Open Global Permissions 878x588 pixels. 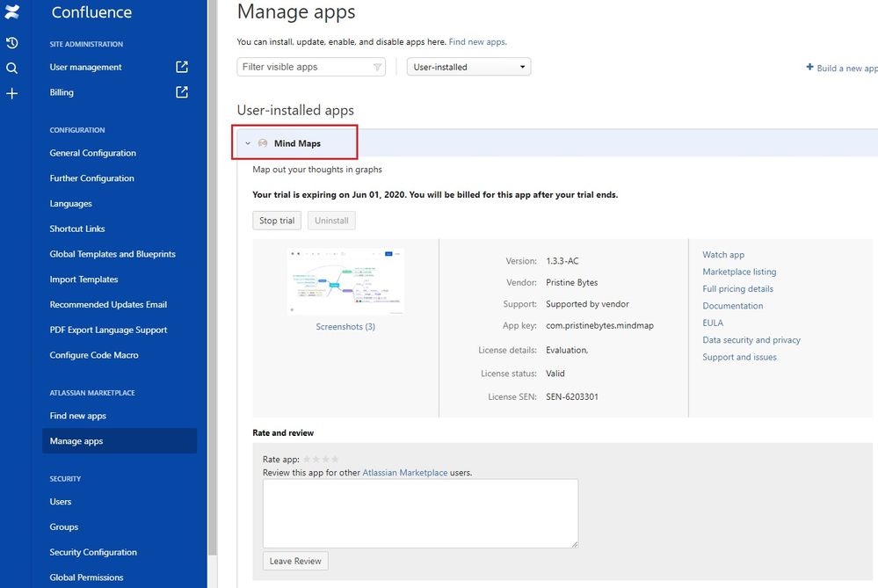pyautogui.click(x=86, y=577)
